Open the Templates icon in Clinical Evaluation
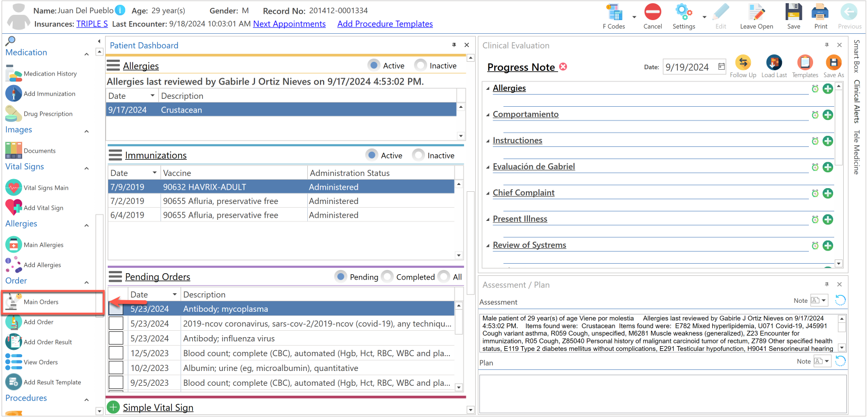 click(x=805, y=62)
